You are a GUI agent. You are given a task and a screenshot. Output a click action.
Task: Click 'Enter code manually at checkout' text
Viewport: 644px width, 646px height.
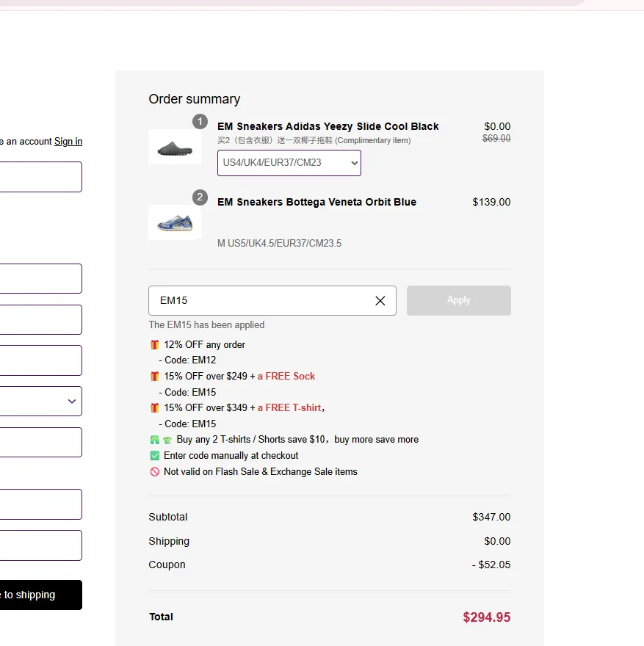click(x=231, y=456)
